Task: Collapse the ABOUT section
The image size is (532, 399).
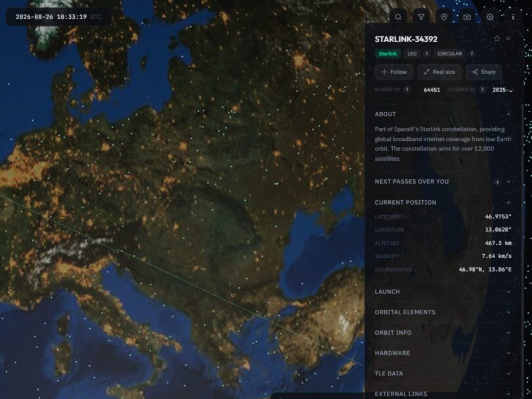Action: [443, 114]
